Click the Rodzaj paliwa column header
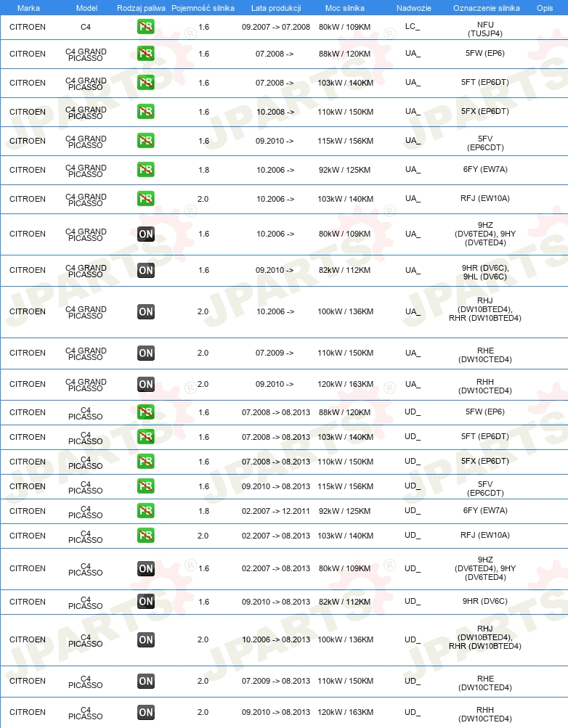 click(141, 8)
